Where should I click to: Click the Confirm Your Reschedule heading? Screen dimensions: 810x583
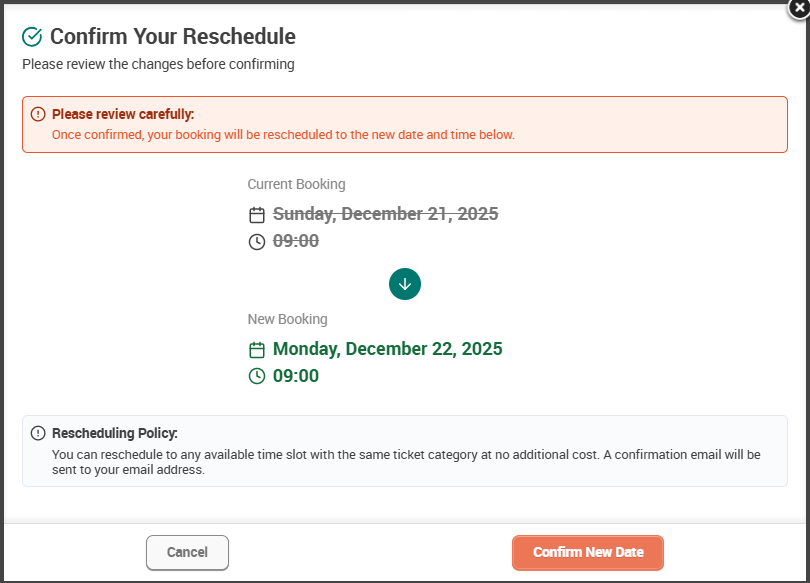point(173,37)
